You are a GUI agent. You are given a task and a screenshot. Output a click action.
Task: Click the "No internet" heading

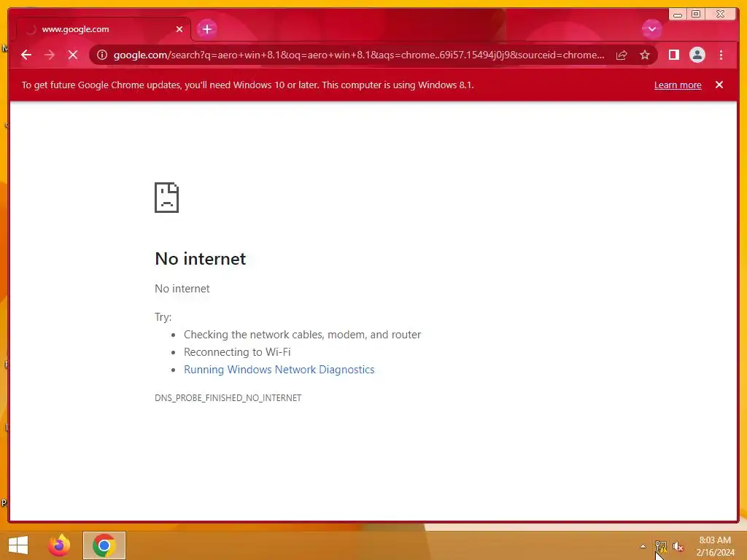(200, 259)
